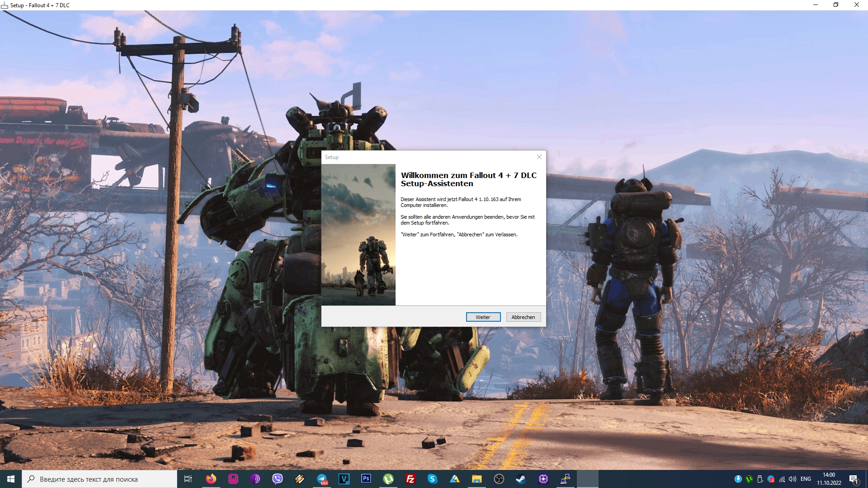The width and height of the screenshot is (868, 488).
Task: Open uTorrent taskbar icon
Action: (388, 479)
